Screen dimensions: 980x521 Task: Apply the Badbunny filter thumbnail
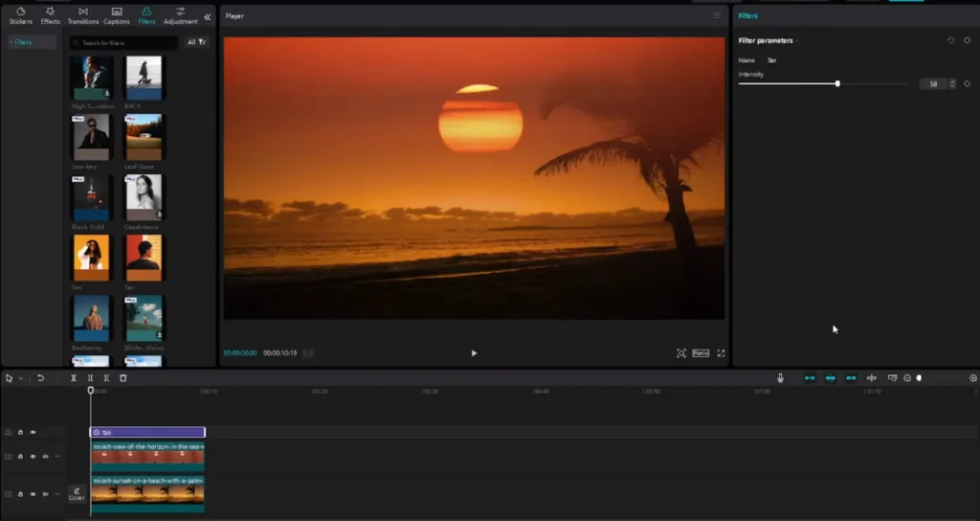91,318
